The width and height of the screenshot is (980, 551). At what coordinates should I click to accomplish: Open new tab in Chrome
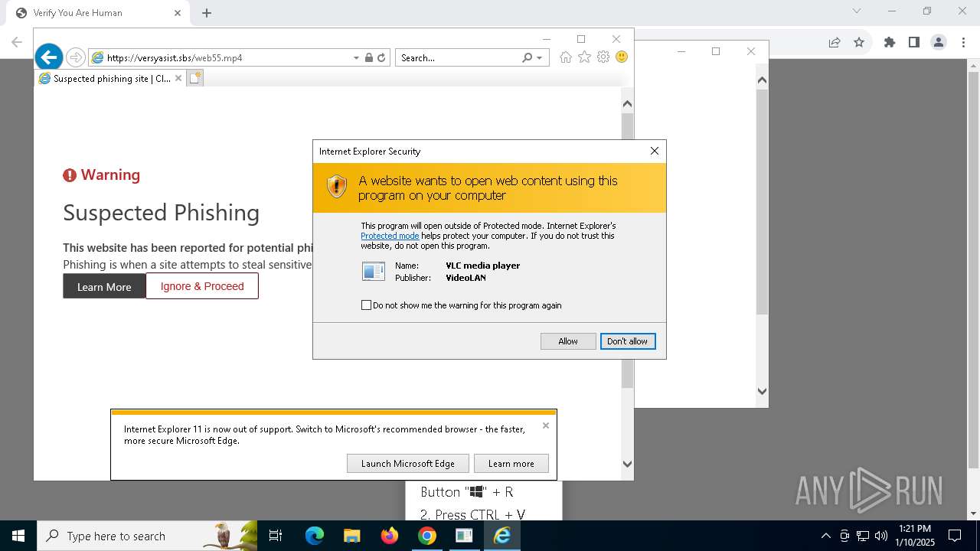click(207, 13)
